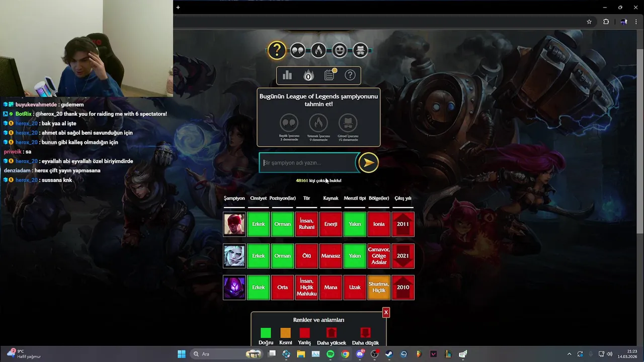Click the BotRix username in chat
The height and width of the screenshot is (362, 644).
point(24,114)
